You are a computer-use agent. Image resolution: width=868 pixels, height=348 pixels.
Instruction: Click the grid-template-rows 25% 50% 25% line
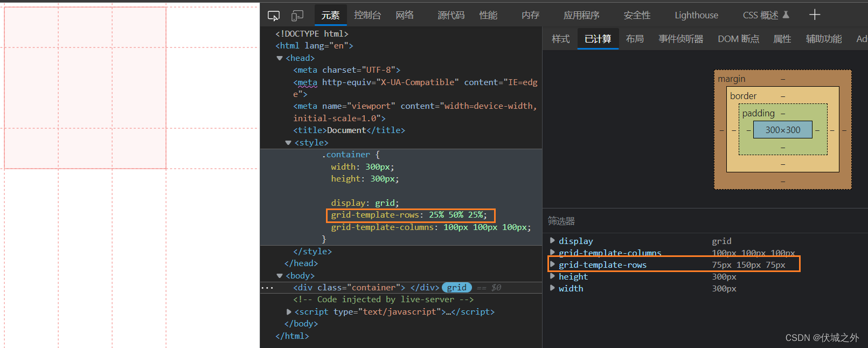(409, 215)
